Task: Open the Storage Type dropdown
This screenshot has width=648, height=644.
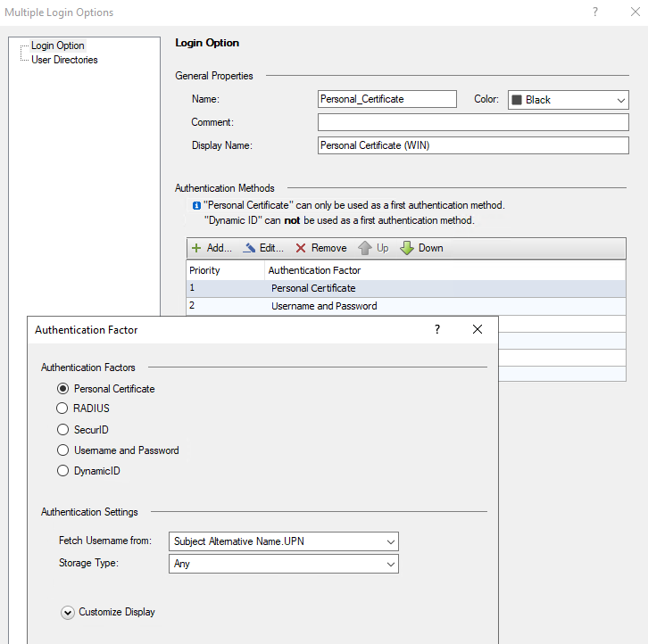Action: point(283,564)
